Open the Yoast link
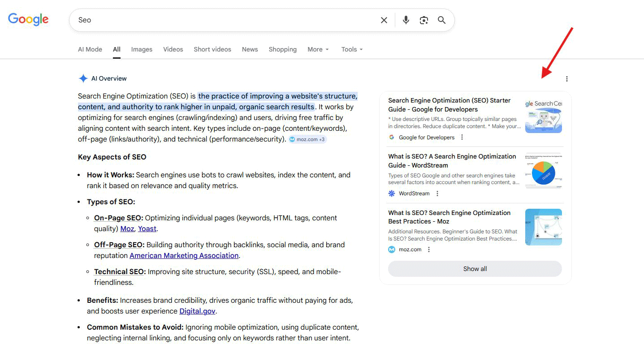This screenshot has width=644, height=344. point(147,228)
